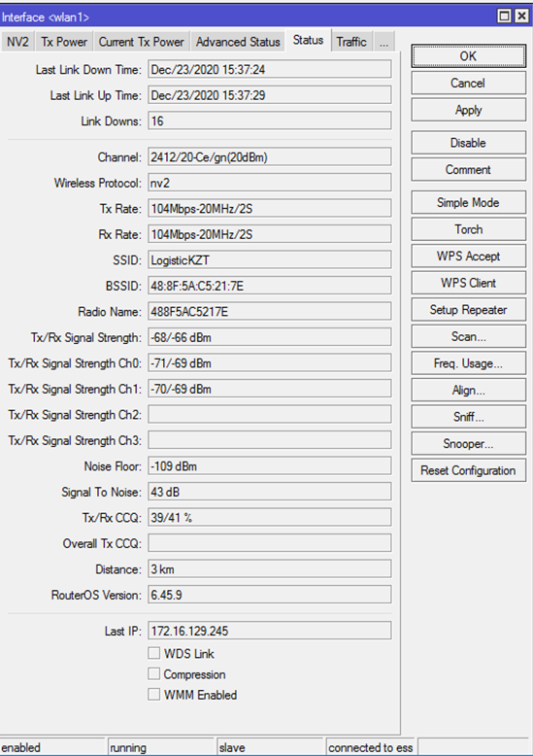Click the Rx Rate field
This screenshot has height=756, width=533.
pyautogui.click(x=269, y=234)
